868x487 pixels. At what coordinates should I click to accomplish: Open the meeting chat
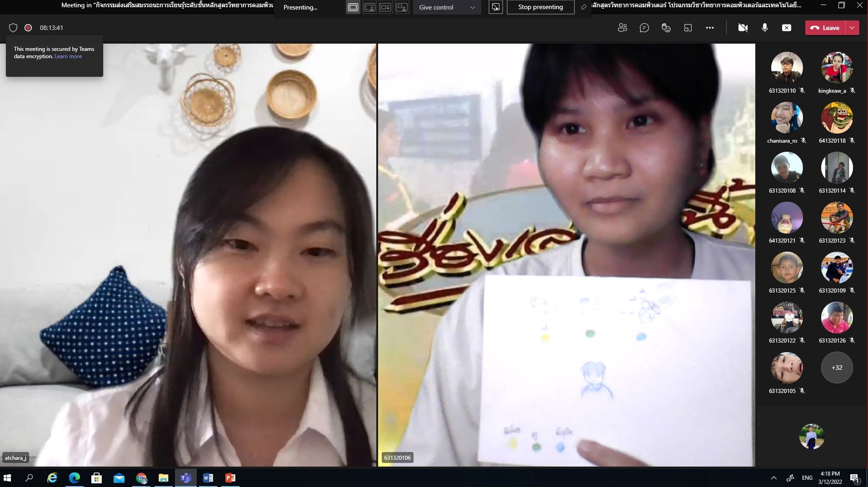click(644, 28)
